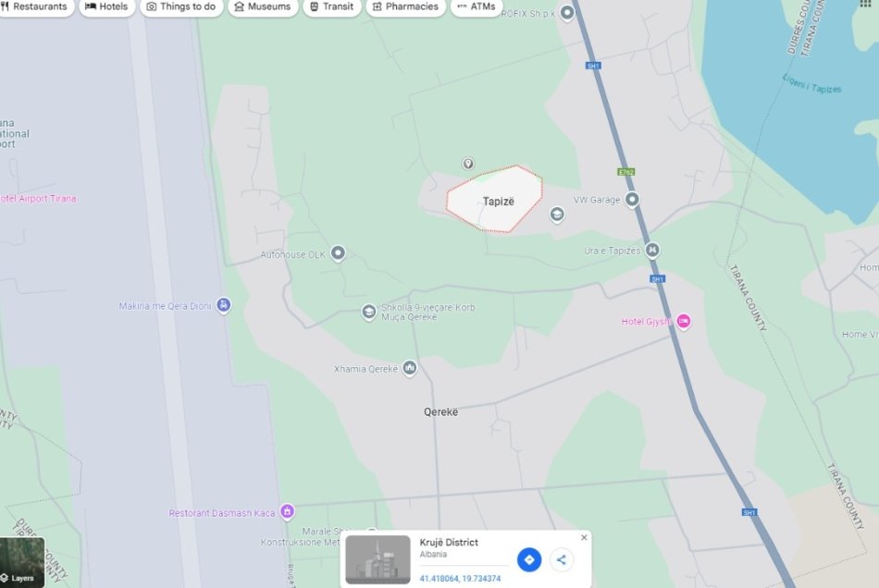Click the Directions icon in Krujë District card
879x588 pixels.
pyautogui.click(x=528, y=559)
